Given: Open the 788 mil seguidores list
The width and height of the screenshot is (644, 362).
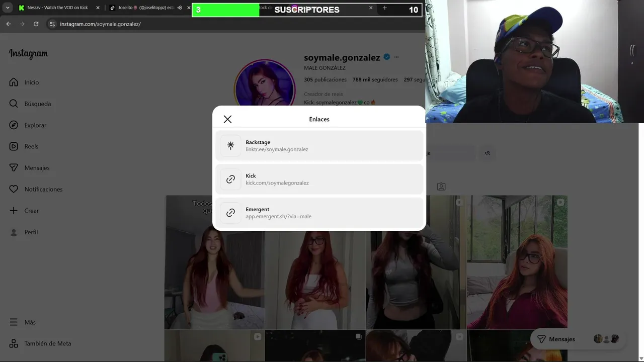Looking at the screenshot, I should click(375, 79).
